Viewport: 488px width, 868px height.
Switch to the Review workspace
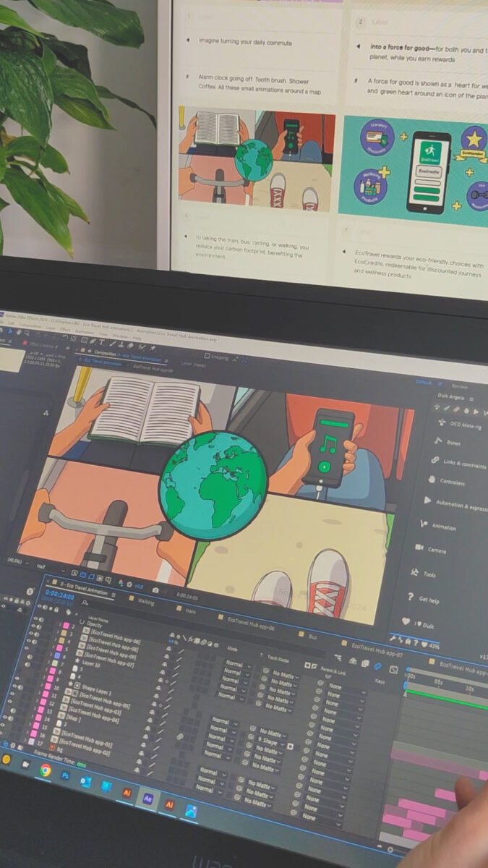460,386
